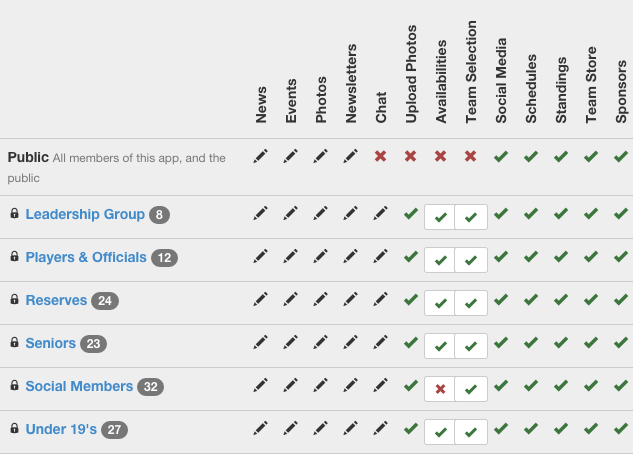The width and height of the screenshot is (633, 454).
Task: Click the News pencil icon for Public
Action: coord(260,156)
